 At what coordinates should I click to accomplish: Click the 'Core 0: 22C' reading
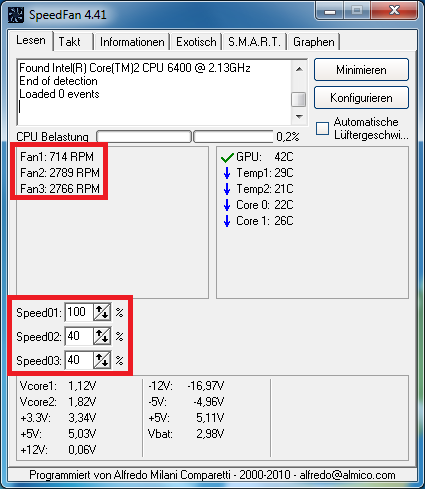click(x=265, y=205)
